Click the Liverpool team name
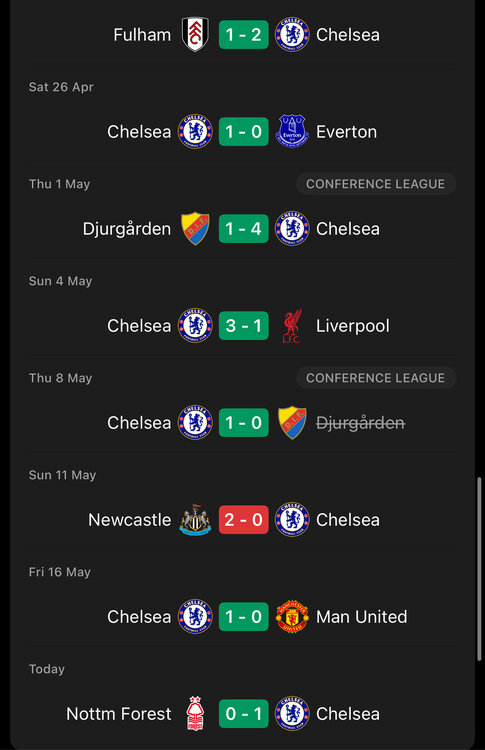This screenshot has height=750, width=485. [353, 326]
